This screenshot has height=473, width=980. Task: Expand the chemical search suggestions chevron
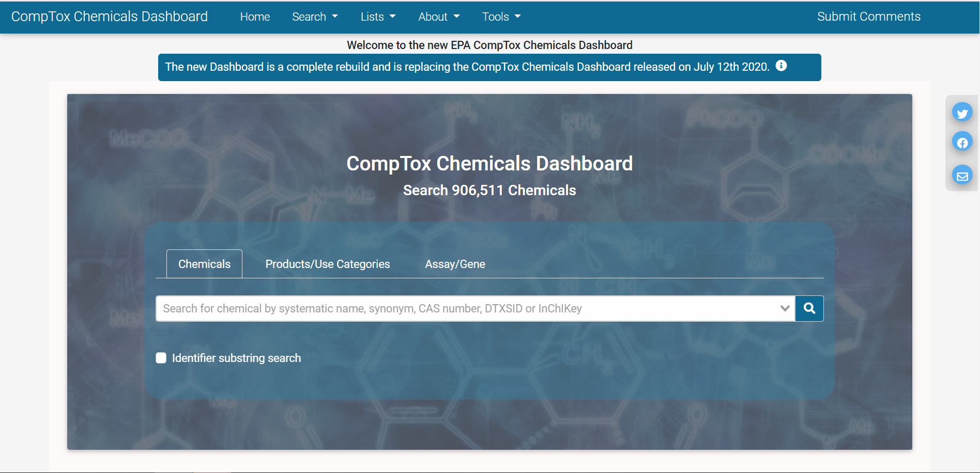(785, 308)
